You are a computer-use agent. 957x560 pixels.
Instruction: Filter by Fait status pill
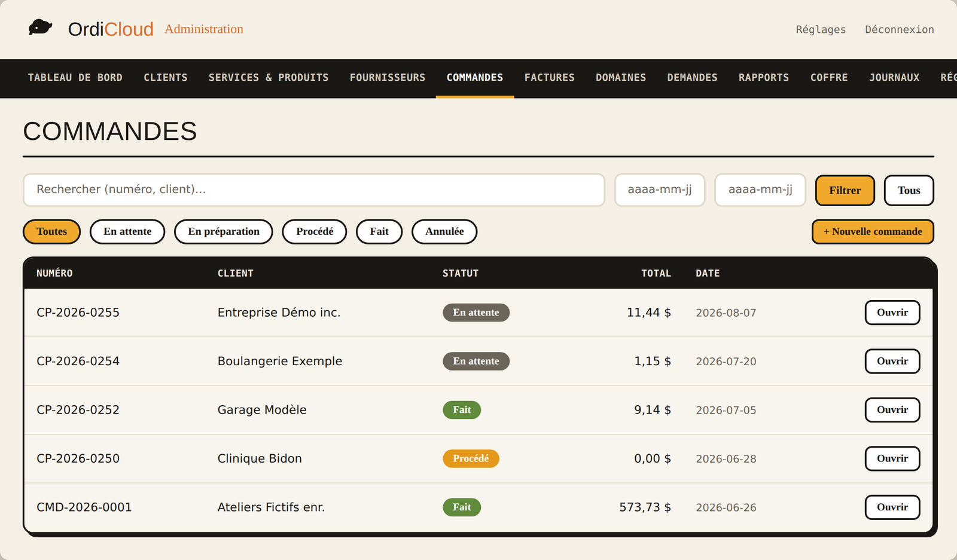(379, 232)
